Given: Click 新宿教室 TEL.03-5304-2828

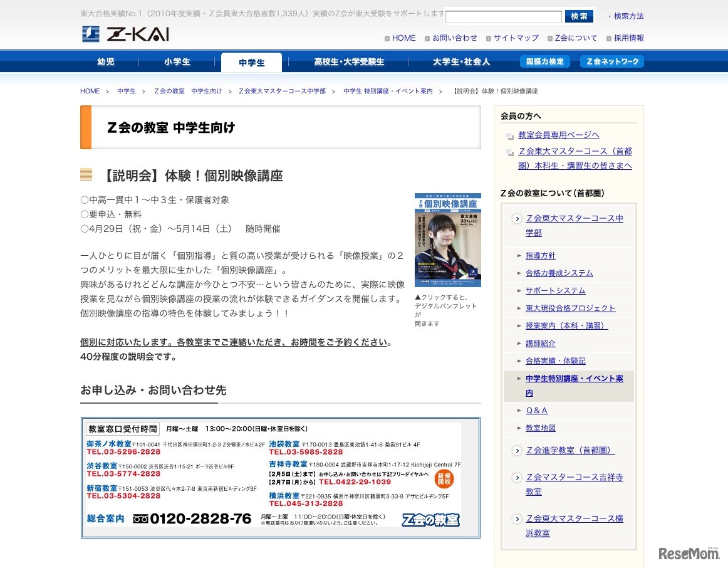Looking at the screenshot, I should 123,496.
